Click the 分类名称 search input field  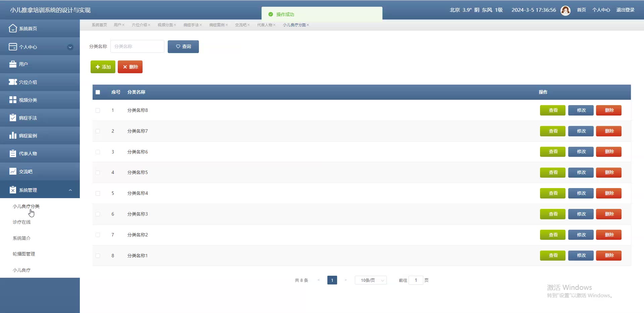click(x=137, y=46)
